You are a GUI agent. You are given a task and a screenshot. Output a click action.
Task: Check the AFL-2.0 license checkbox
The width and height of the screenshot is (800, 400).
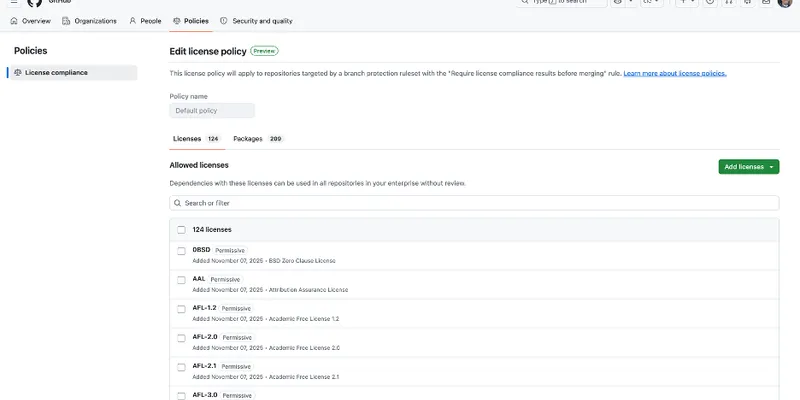181,338
